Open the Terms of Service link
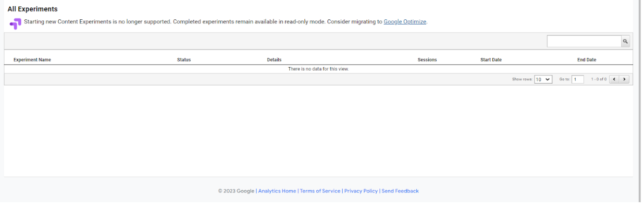This screenshot has height=208, width=644. 320,191
